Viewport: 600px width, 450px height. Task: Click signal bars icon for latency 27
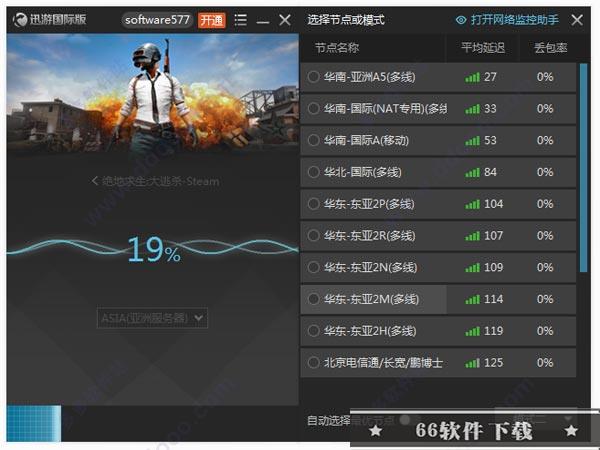click(x=473, y=78)
